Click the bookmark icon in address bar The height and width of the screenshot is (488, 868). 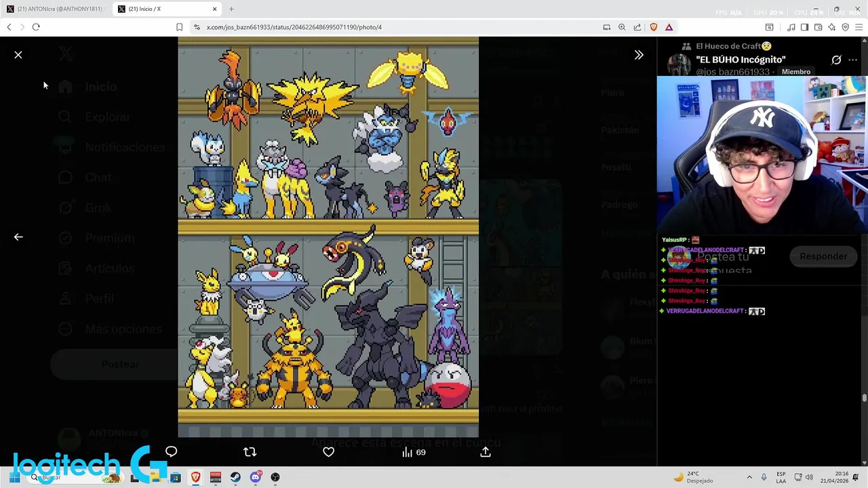(x=179, y=27)
